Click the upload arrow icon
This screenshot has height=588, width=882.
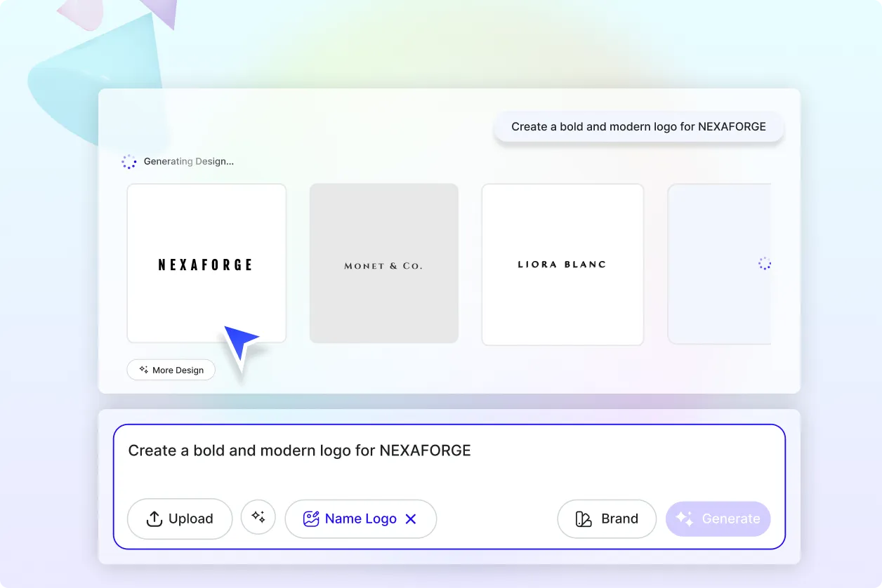[154, 519]
